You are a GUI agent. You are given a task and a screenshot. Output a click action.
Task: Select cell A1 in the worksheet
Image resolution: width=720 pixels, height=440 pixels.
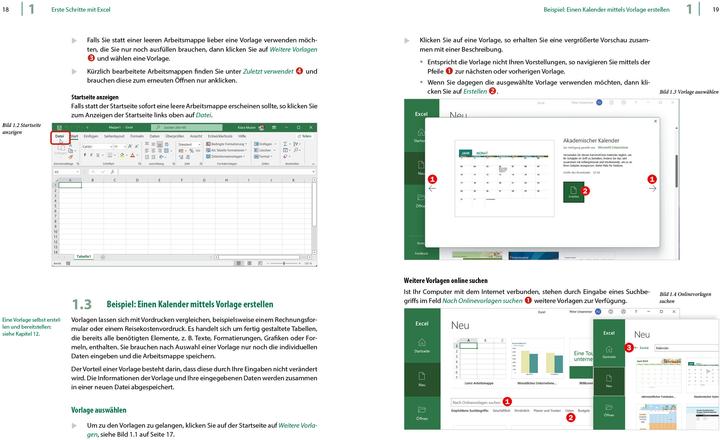coord(70,185)
